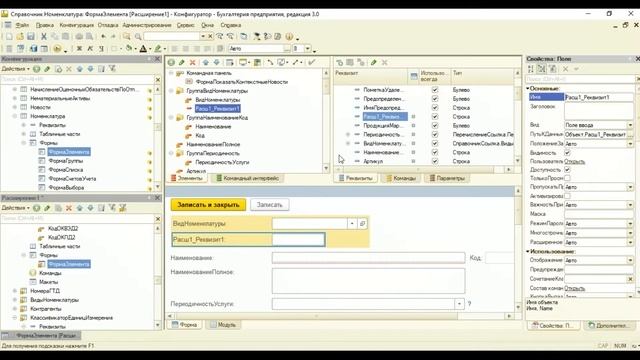Click Move Up arrow in Configuration panel toolbar
The width and height of the screenshot is (640, 360).
80,69
